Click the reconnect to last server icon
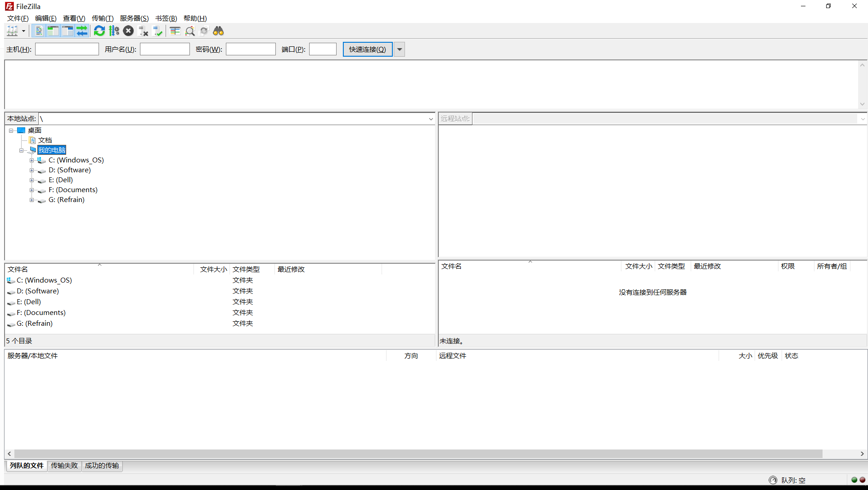 coord(157,31)
